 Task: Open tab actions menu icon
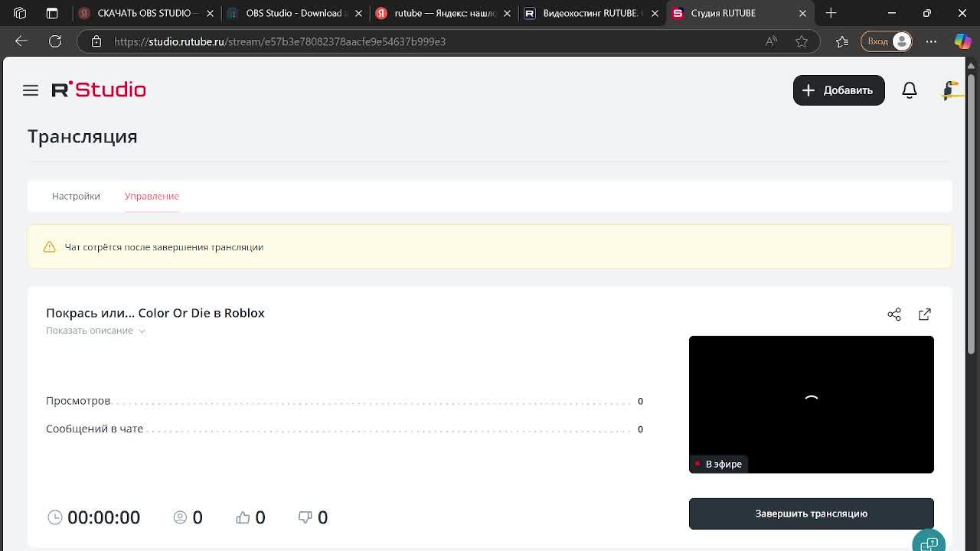(x=52, y=13)
